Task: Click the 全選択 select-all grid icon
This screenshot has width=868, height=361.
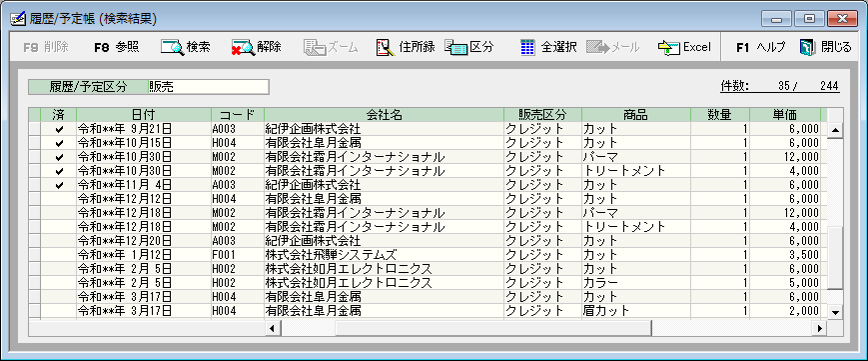Action: pos(528,47)
